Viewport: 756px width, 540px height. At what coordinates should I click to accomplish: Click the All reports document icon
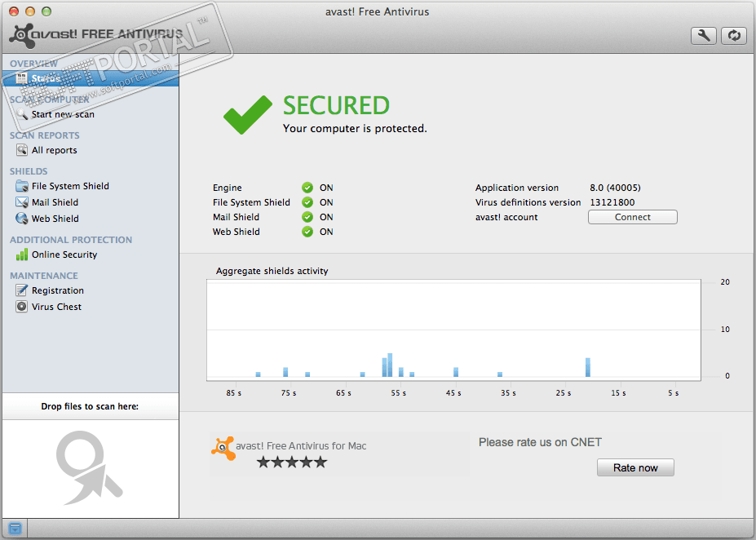pos(22,150)
